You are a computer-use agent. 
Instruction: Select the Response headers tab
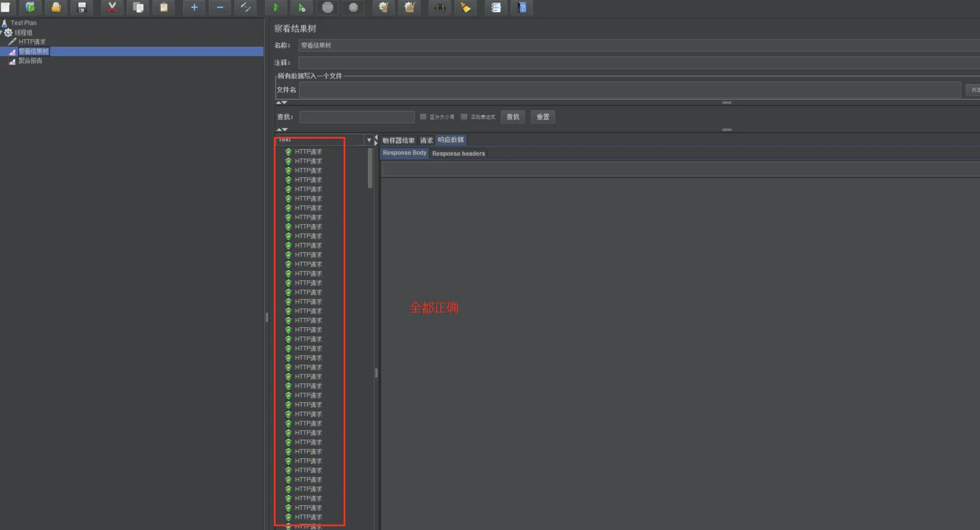(458, 153)
